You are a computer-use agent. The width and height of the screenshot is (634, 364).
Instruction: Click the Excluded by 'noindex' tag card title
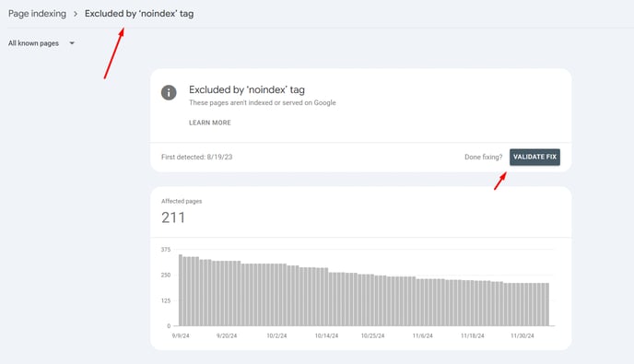pos(247,89)
